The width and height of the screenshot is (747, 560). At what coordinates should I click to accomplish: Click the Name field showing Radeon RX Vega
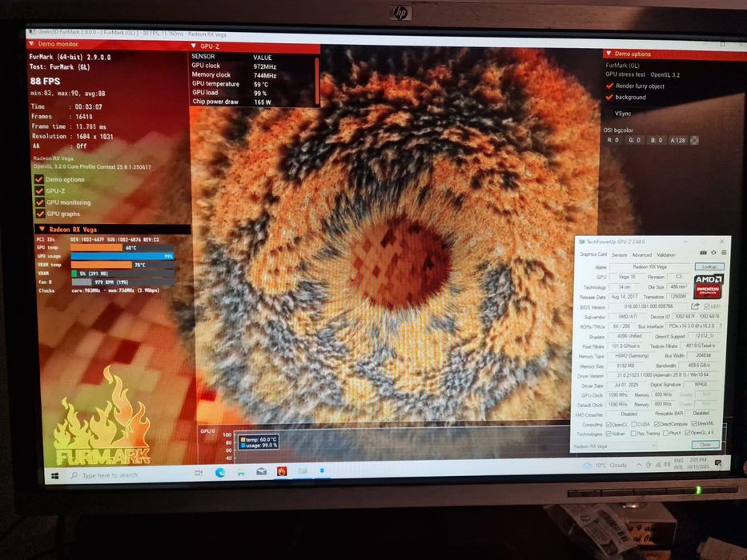coord(650,266)
